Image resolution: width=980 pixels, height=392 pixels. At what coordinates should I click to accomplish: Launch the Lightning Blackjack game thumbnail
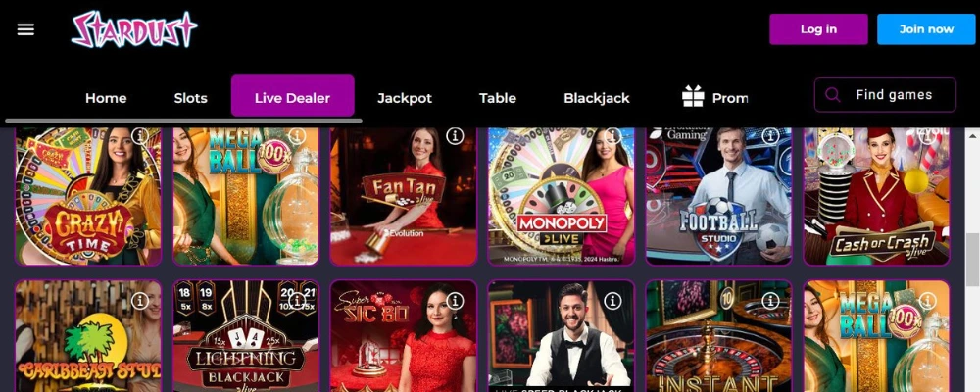click(x=246, y=336)
